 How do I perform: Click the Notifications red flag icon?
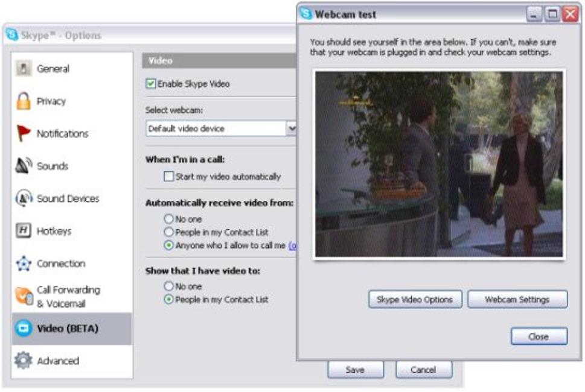(x=24, y=133)
